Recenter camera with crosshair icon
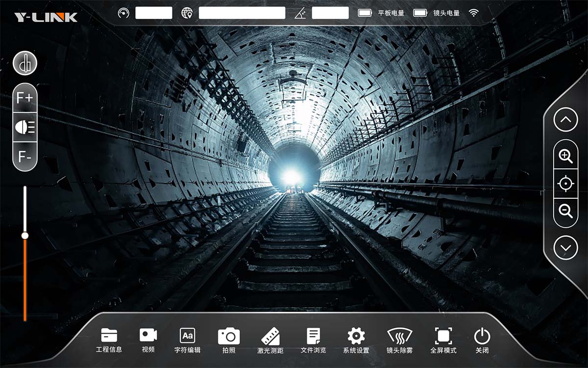The image size is (588, 368). (x=566, y=184)
